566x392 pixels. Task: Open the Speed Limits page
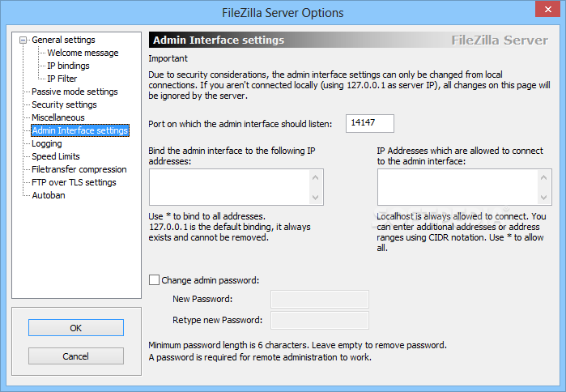(56, 156)
